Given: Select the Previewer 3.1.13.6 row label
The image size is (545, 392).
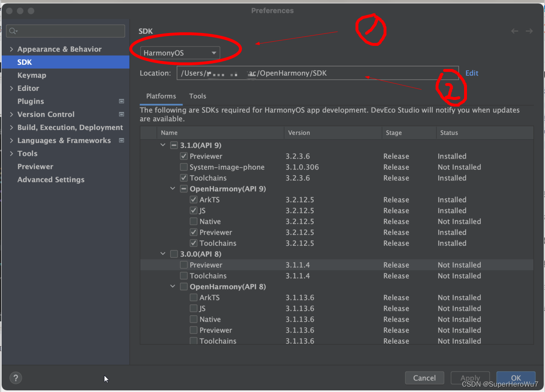Looking at the screenshot, I should [216, 330].
